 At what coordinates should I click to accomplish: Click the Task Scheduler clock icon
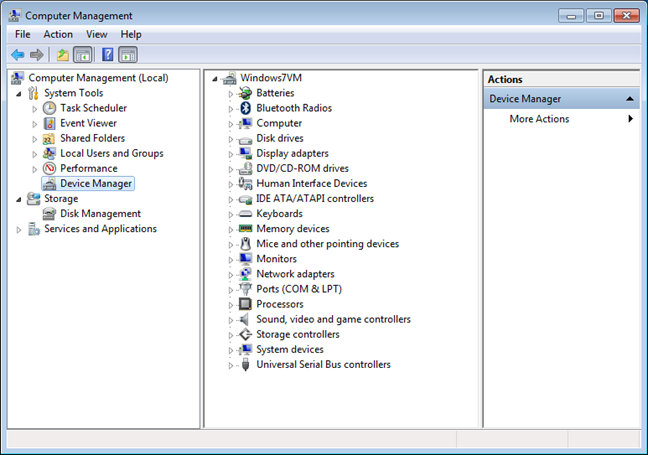49,108
